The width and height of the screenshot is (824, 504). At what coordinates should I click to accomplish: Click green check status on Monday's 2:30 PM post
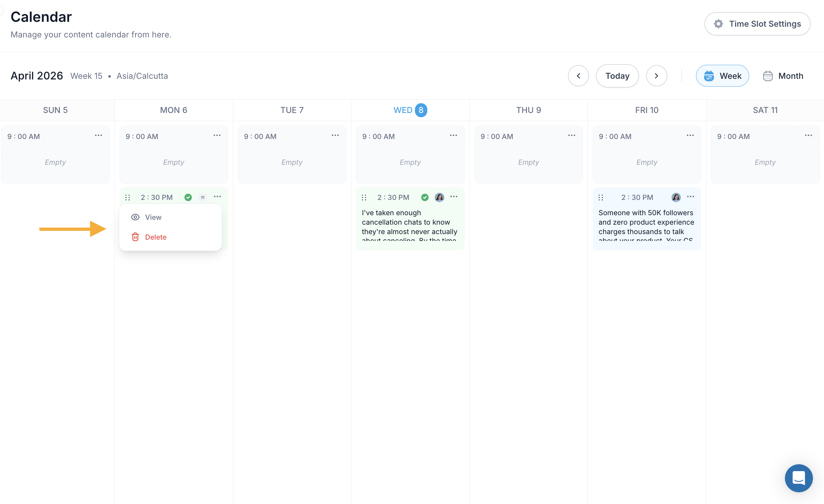pos(188,198)
